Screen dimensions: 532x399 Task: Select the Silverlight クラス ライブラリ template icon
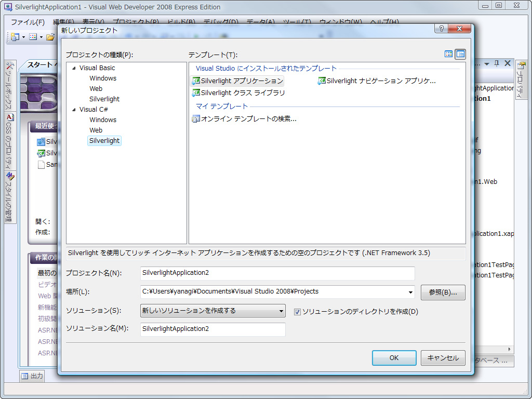click(196, 92)
